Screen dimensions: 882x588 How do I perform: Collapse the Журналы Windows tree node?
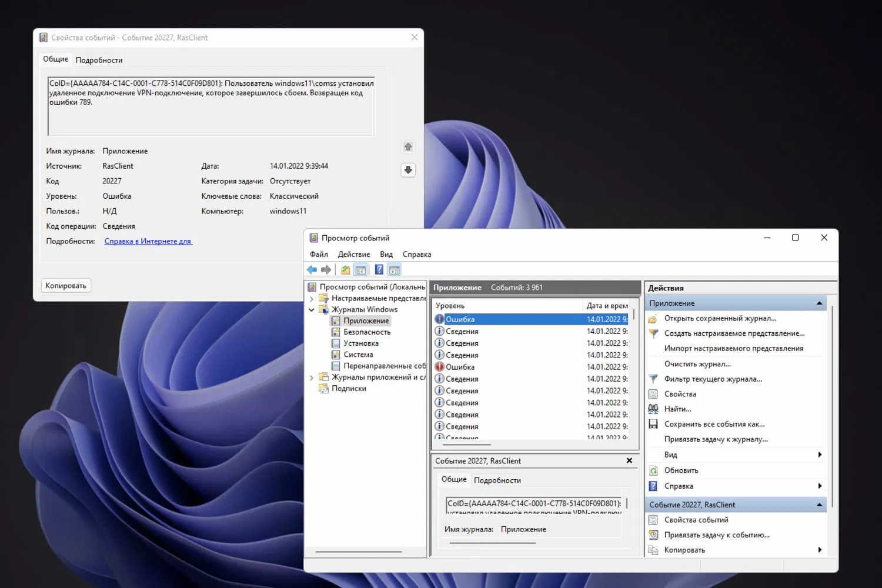[312, 310]
